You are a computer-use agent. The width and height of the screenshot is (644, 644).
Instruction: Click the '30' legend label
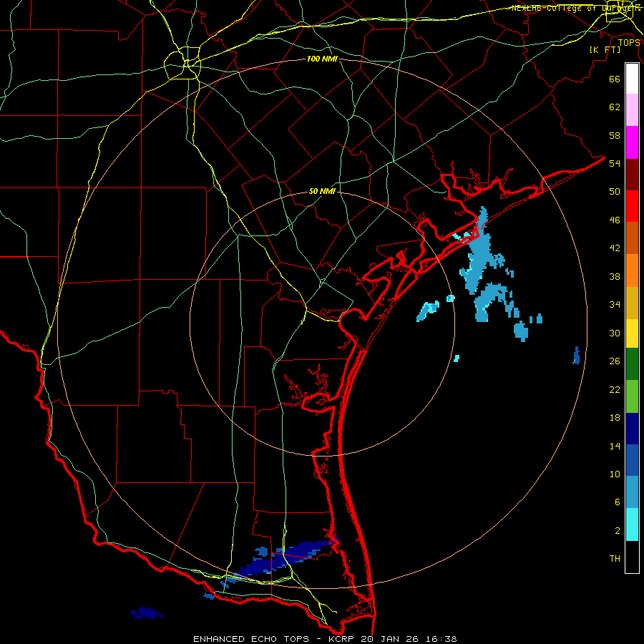click(x=615, y=333)
